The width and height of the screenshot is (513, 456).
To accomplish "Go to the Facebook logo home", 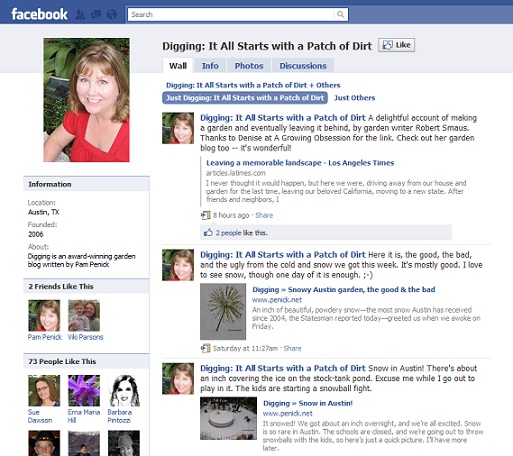I will 39,14.
